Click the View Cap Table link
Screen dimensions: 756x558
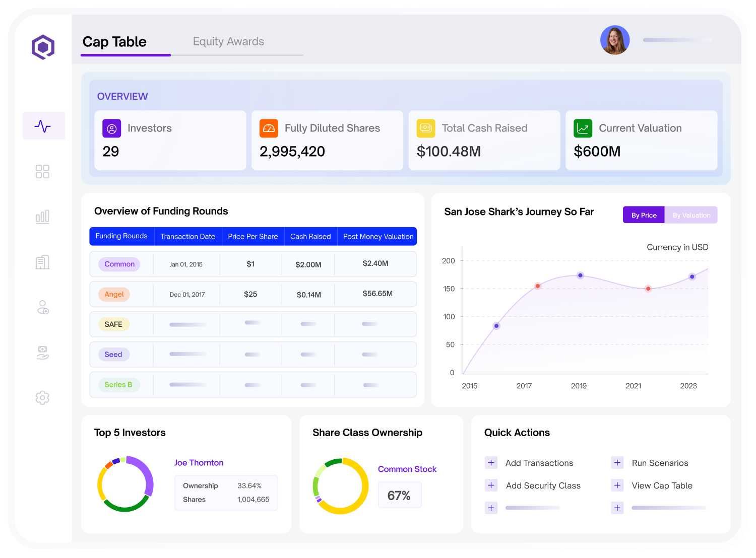coord(662,485)
